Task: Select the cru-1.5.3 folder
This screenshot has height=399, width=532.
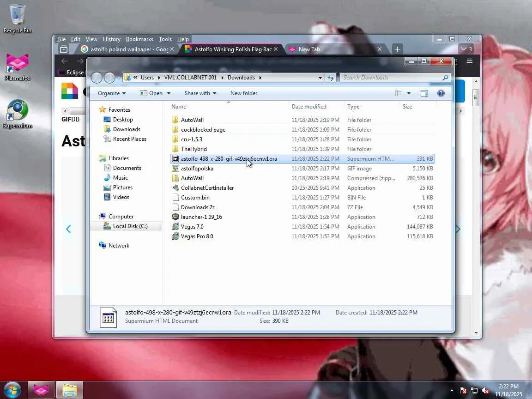Action: click(302, 139)
